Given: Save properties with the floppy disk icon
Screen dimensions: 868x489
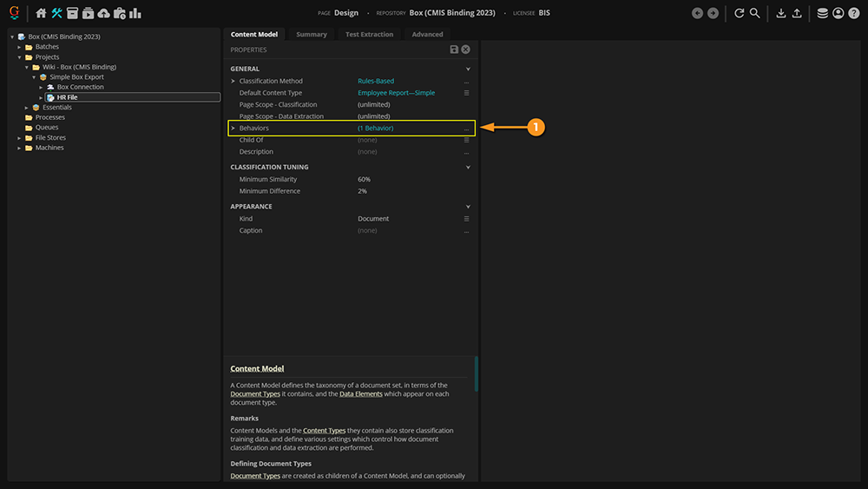Looking at the screenshot, I should click(x=454, y=50).
